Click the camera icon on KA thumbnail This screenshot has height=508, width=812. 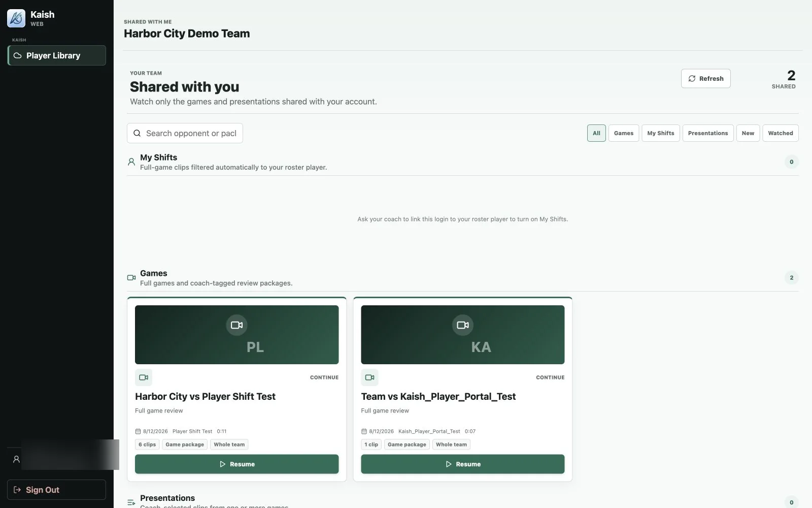pyautogui.click(x=463, y=325)
